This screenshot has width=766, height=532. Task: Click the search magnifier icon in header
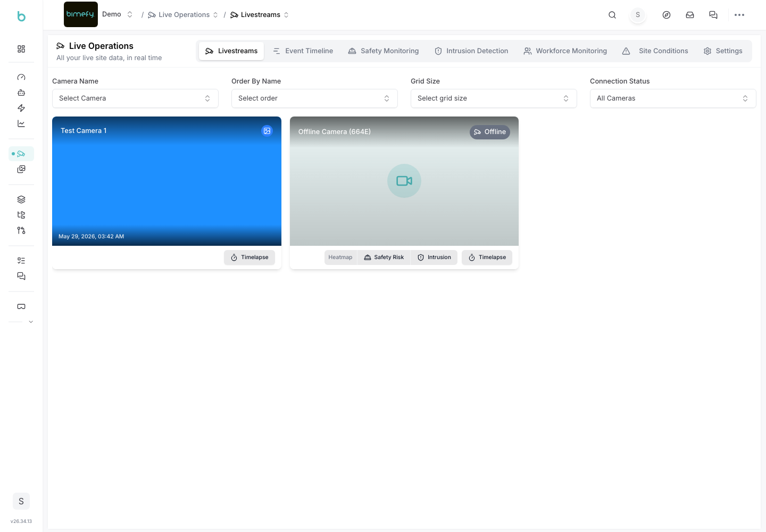tap(612, 15)
